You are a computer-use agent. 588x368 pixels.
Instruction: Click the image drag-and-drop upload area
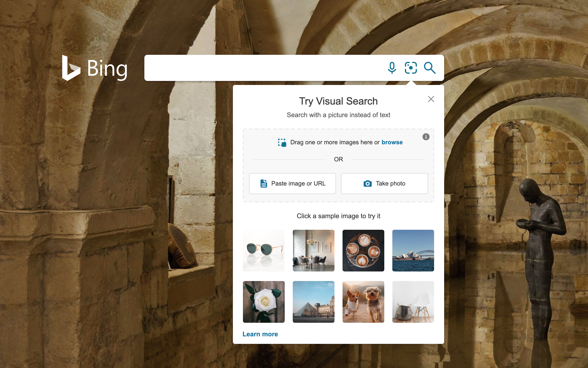click(338, 142)
